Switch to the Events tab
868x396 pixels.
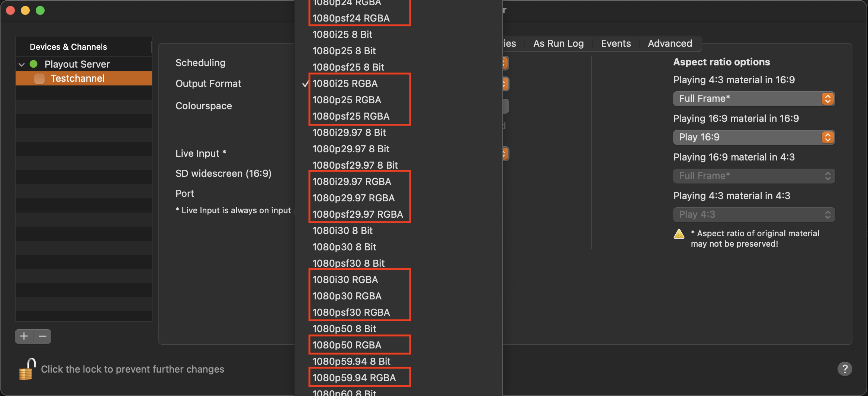click(616, 43)
